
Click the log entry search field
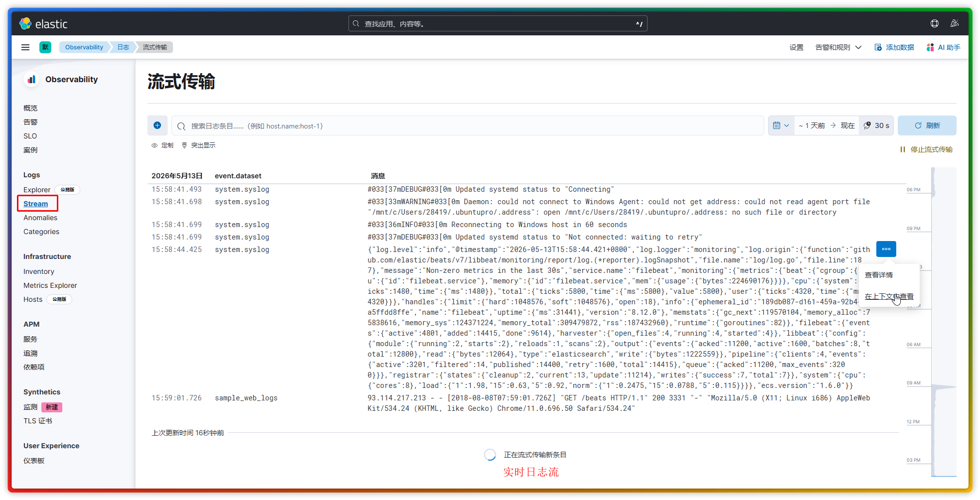[x=468, y=125]
